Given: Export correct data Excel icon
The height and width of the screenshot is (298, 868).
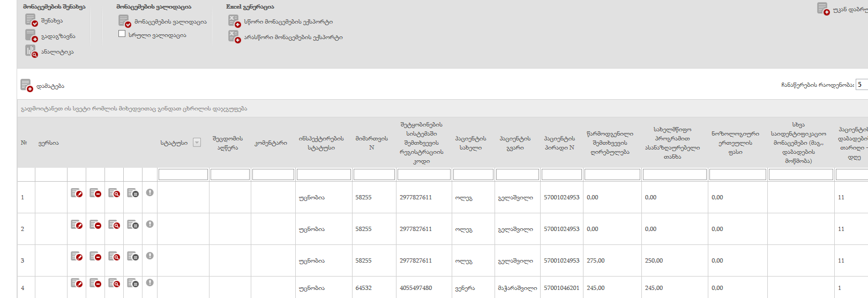Looking at the screenshot, I should [x=234, y=21].
